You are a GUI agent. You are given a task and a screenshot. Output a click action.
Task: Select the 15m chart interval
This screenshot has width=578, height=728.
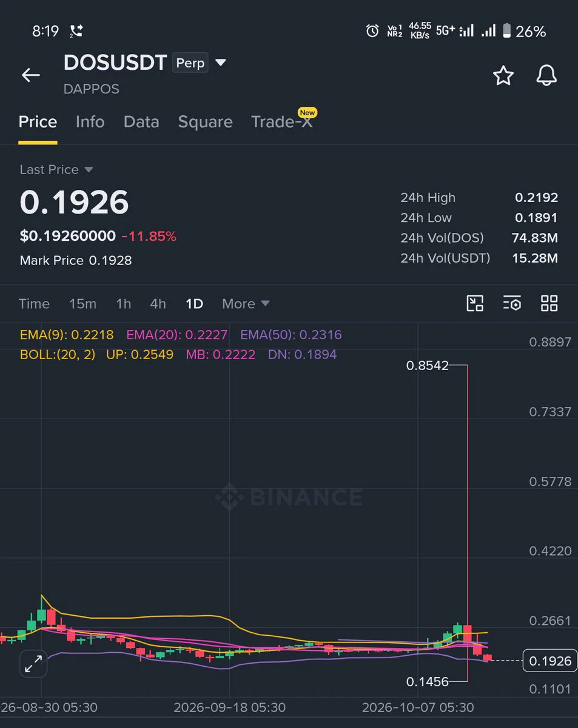coord(82,303)
